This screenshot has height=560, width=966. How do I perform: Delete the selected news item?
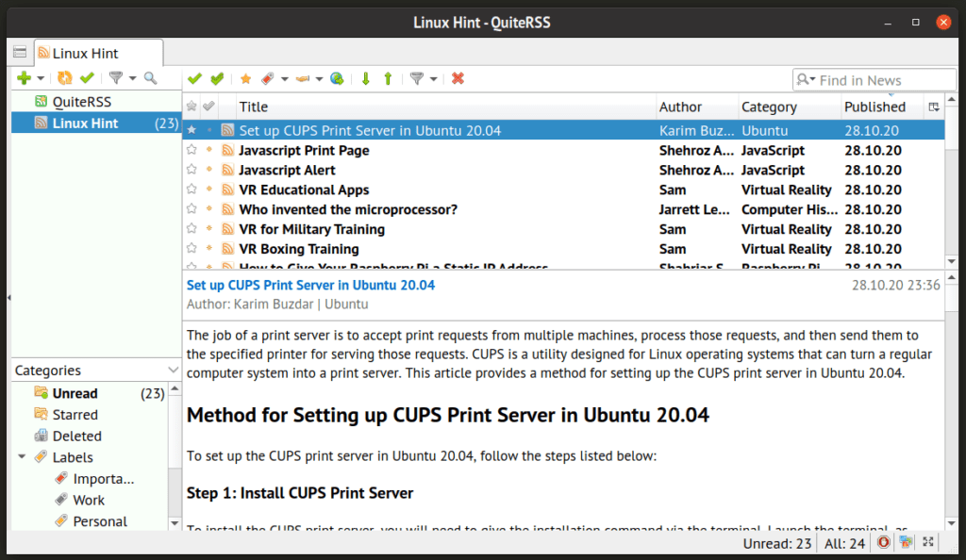[457, 78]
